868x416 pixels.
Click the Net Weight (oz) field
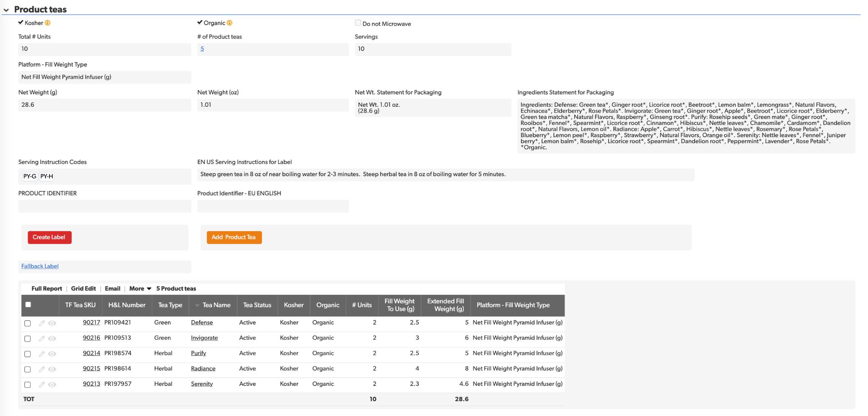coord(273,105)
